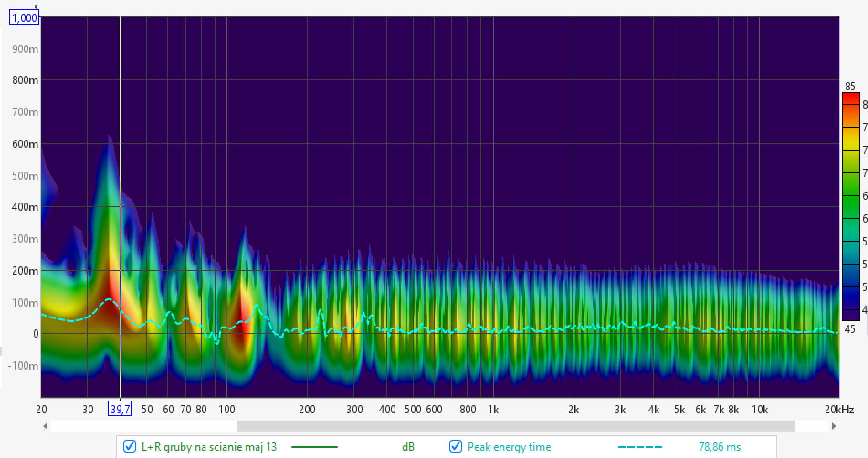Click the horizontal scrollbar right arrow
868x458 pixels.
click(834, 426)
